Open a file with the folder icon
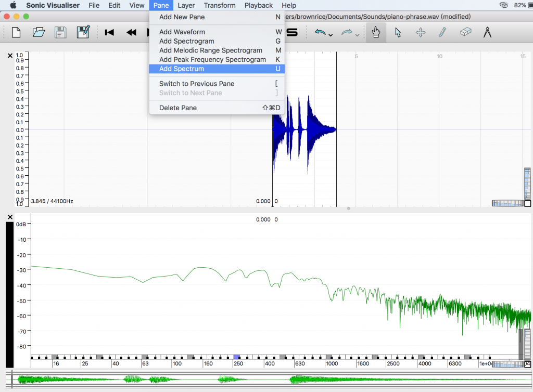The image size is (533, 392). 39,33
